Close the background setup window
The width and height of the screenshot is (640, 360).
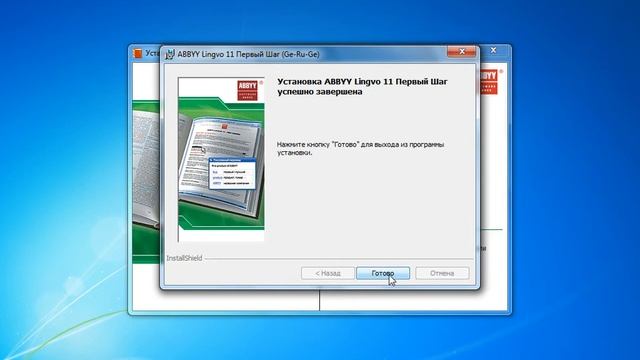(x=493, y=50)
